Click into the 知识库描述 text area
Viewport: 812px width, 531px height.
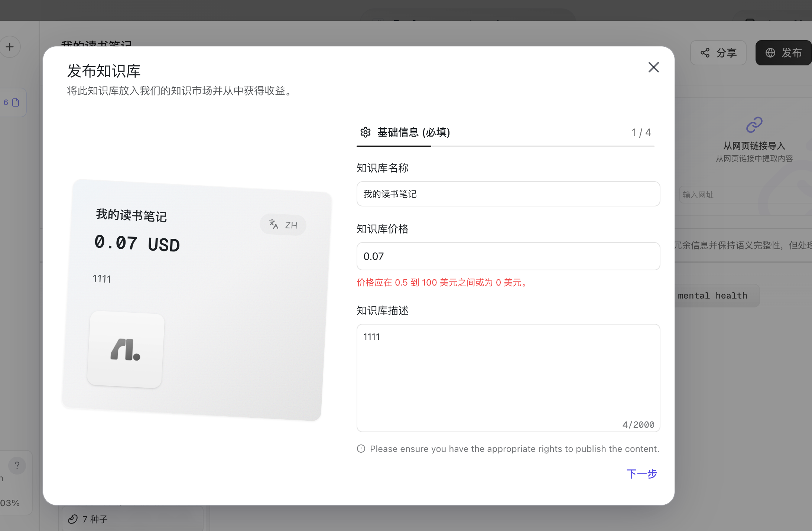(508, 378)
